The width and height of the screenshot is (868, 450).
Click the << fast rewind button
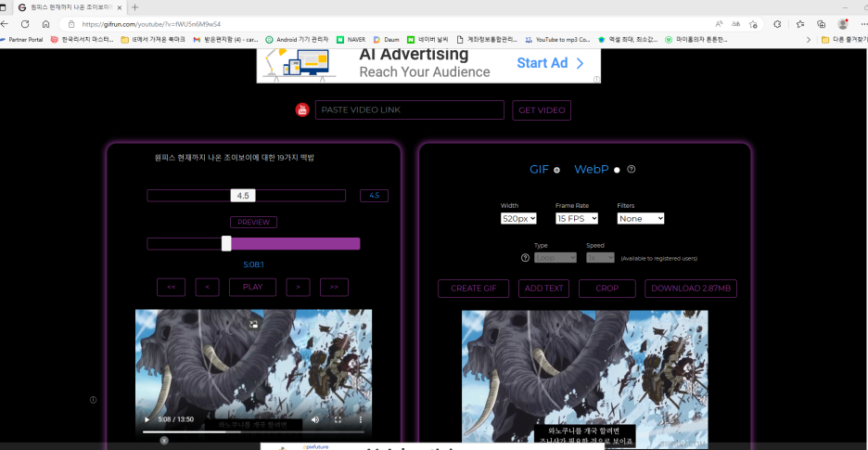(171, 287)
